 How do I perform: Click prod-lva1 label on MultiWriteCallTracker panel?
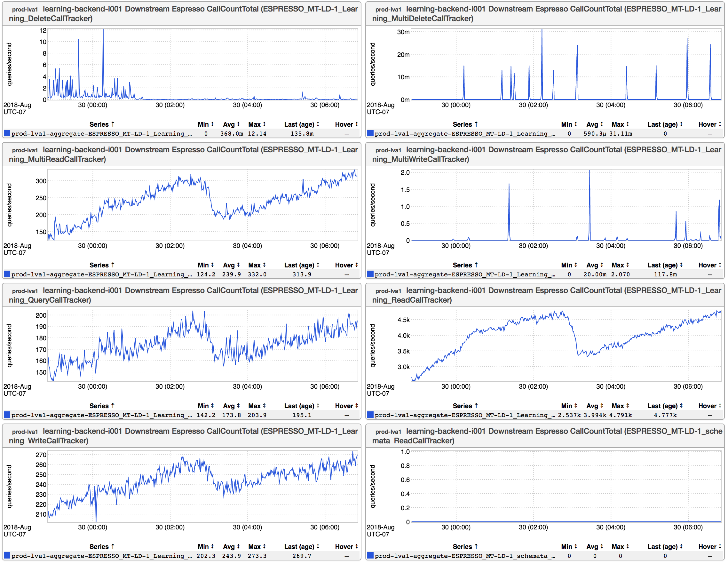point(388,150)
